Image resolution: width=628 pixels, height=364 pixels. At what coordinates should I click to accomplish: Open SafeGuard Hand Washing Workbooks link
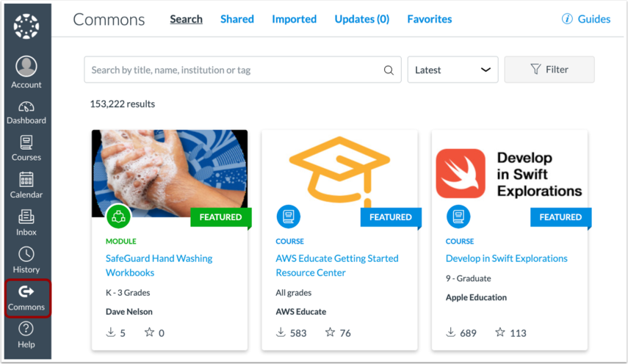tap(159, 266)
